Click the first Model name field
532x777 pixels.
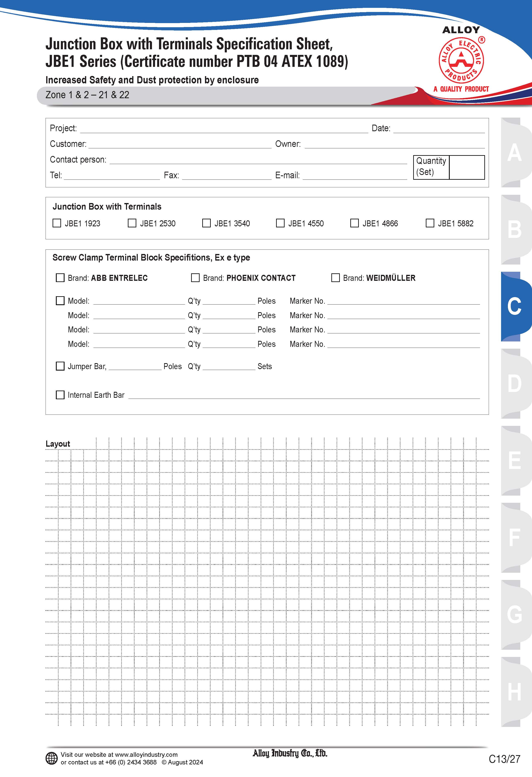[139, 301]
